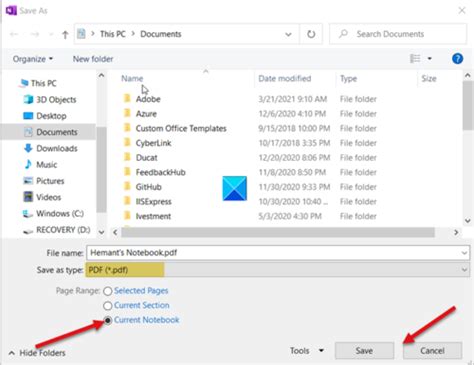Expand the address bar path dropdown
Screen dimensions: 474x365
pyautogui.click(x=288, y=34)
